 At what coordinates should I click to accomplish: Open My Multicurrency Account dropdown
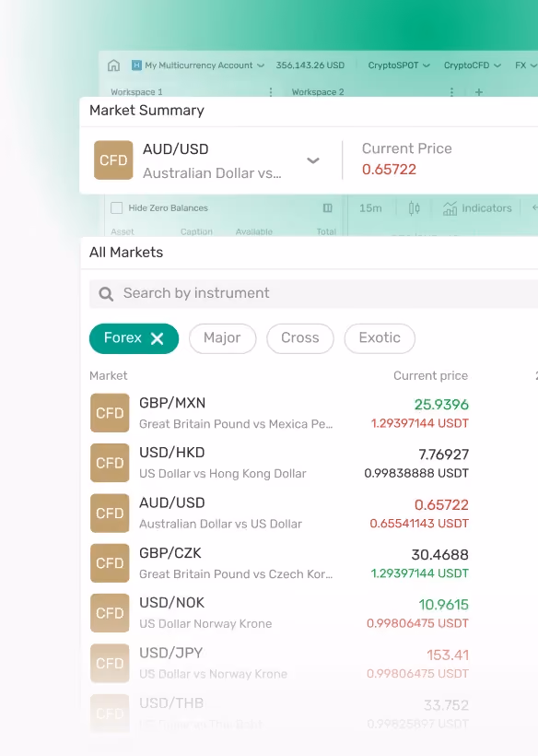click(x=198, y=65)
